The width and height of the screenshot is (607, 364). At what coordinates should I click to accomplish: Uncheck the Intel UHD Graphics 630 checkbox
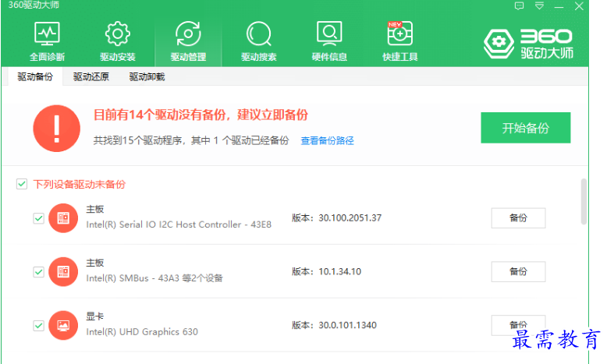(38, 326)
